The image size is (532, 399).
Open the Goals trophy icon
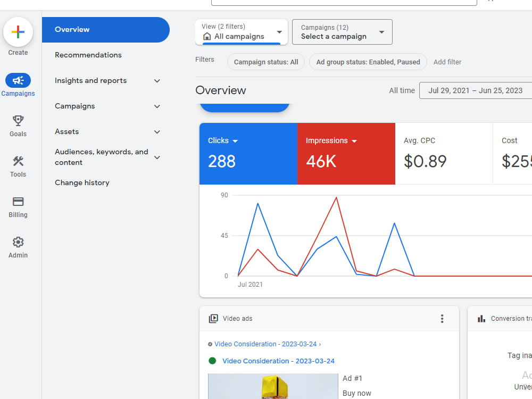point(18,121)
